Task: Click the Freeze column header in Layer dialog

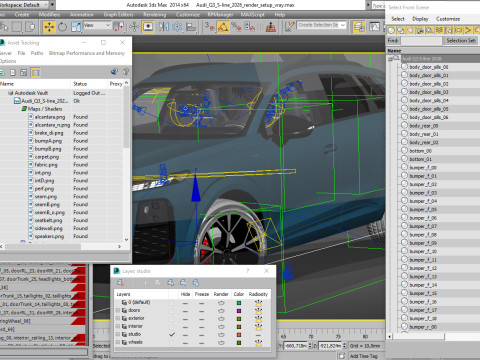Action: click(x=202, y=294)
